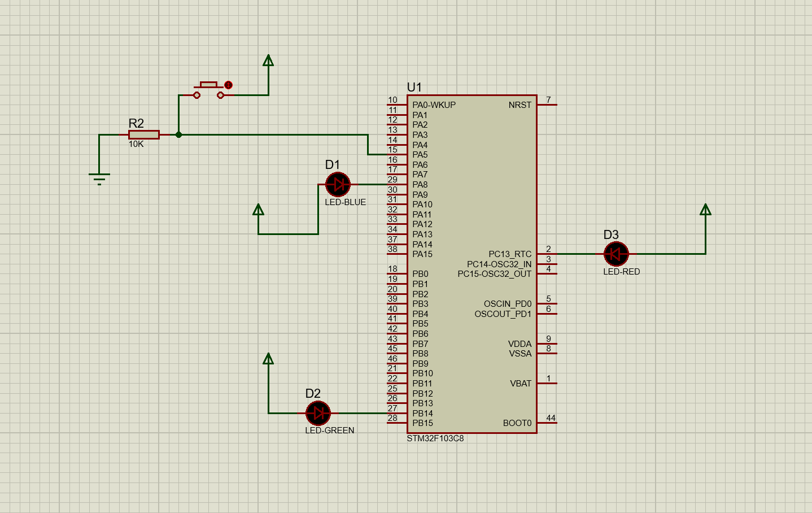Select the ground terminal symbol

99,179
